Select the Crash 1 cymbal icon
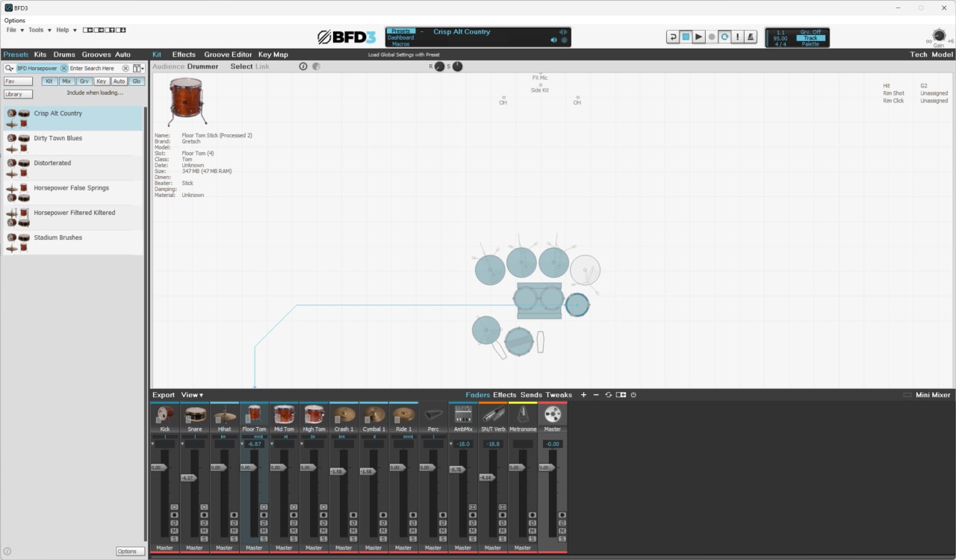956x560 pixels. point(344,414)
